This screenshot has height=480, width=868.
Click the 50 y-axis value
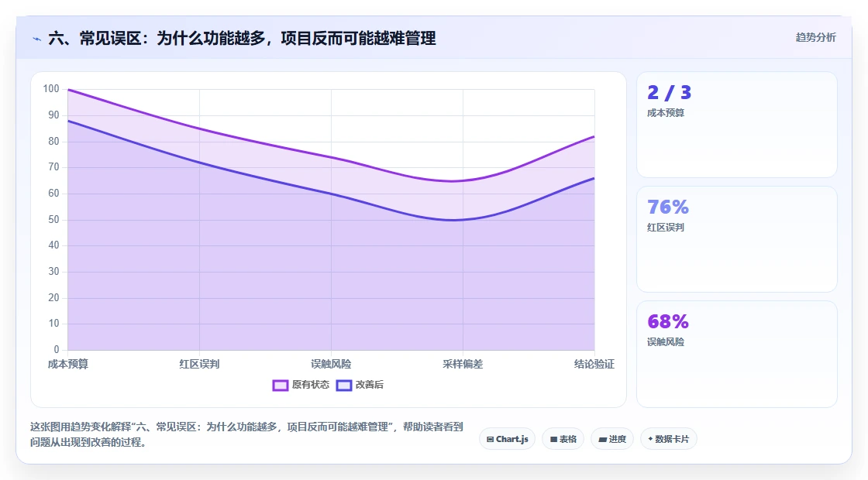click(53, 220)
